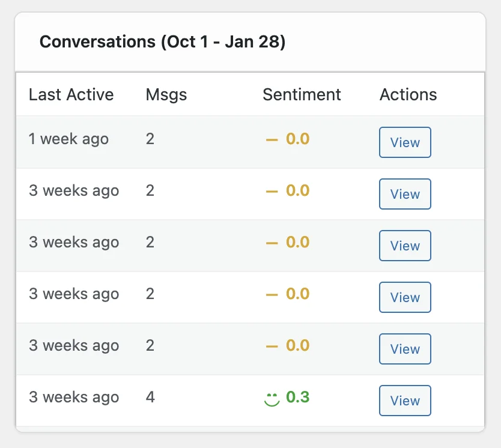Viewport: 501px width, 448px height.
Task: Open View for the 1 week ago conversation
Action: coord(405,142)
